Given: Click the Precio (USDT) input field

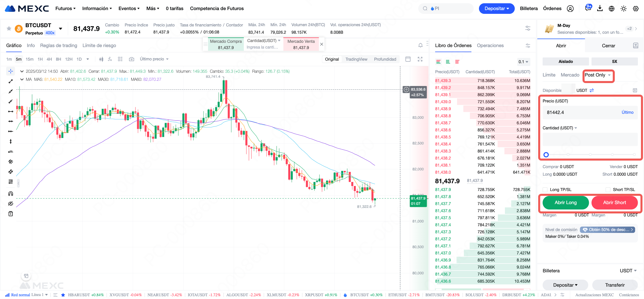Looking at the screenshot, I should pyautogui.click(x=590, y=113).
